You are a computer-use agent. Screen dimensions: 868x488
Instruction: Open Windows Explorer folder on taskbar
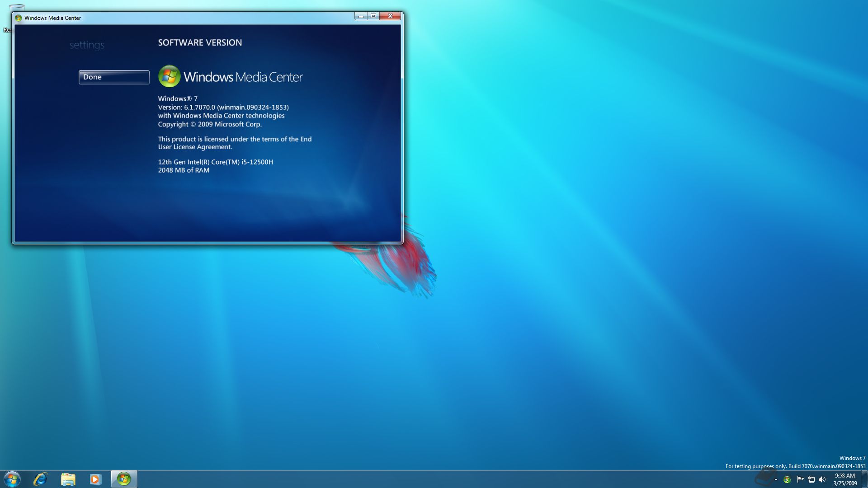(x=68, y=479)
